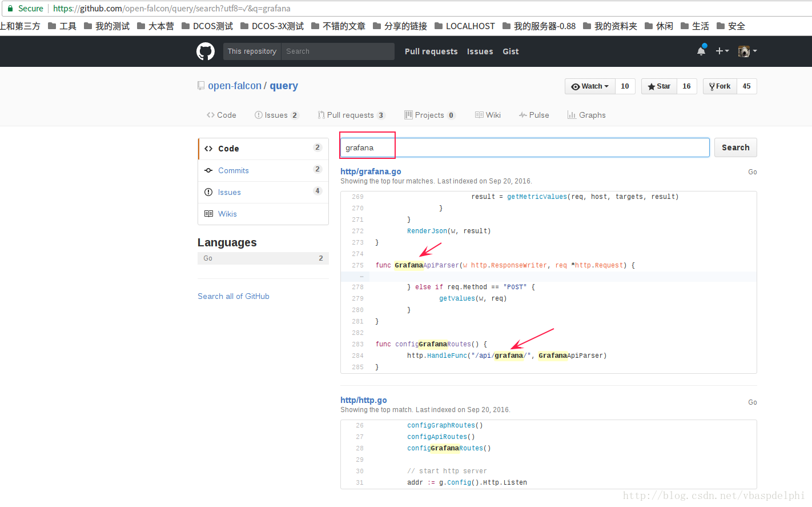The height and width of the screenshot is (507, 812).
Task: Select Issues results in search sidebar
Action: 263,192
